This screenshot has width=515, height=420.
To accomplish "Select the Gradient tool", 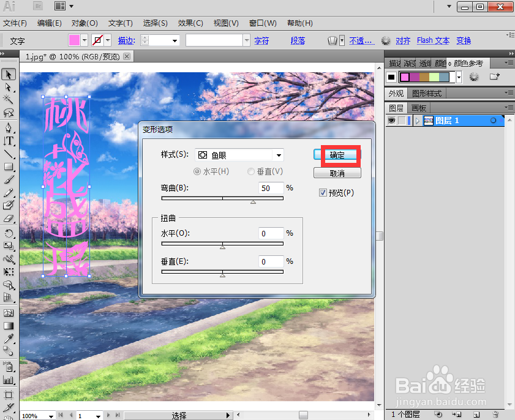I will pos(9,326).
